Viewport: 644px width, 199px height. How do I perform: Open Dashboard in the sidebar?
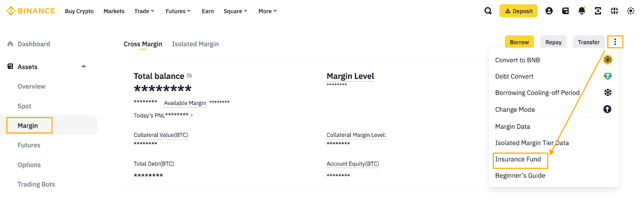pos(34,44)
